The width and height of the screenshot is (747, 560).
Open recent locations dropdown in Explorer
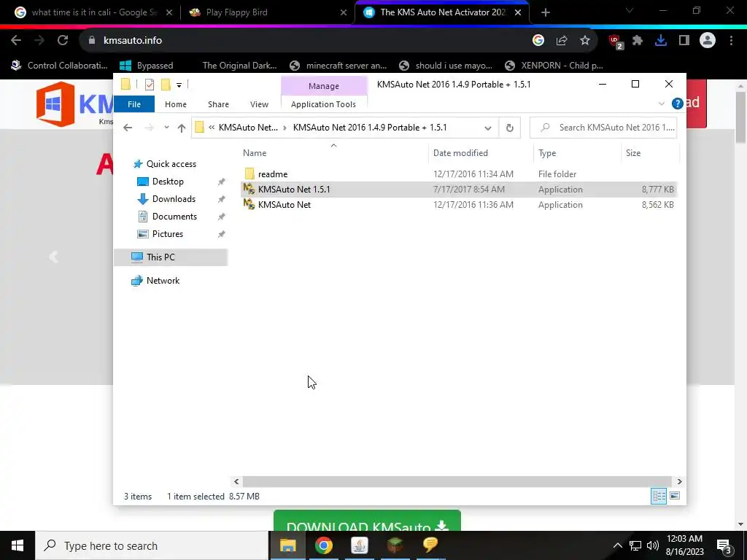tap(166, 128)
